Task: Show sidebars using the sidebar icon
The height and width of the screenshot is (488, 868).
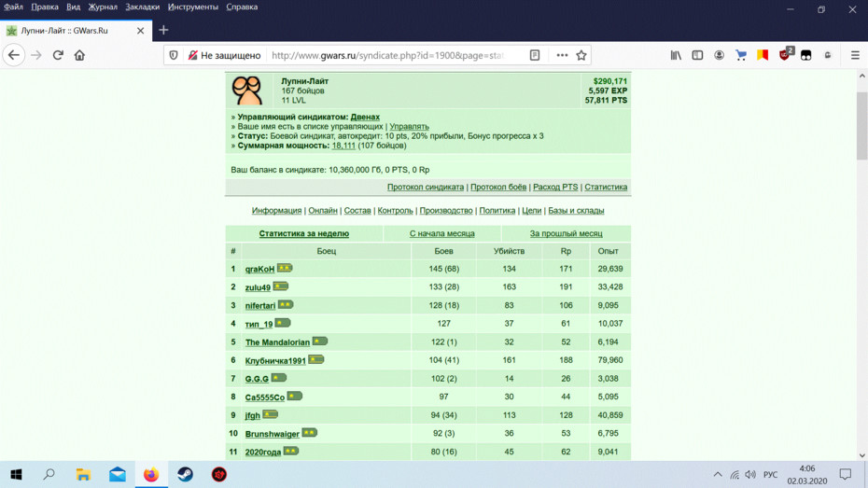Action: (697, 55)
